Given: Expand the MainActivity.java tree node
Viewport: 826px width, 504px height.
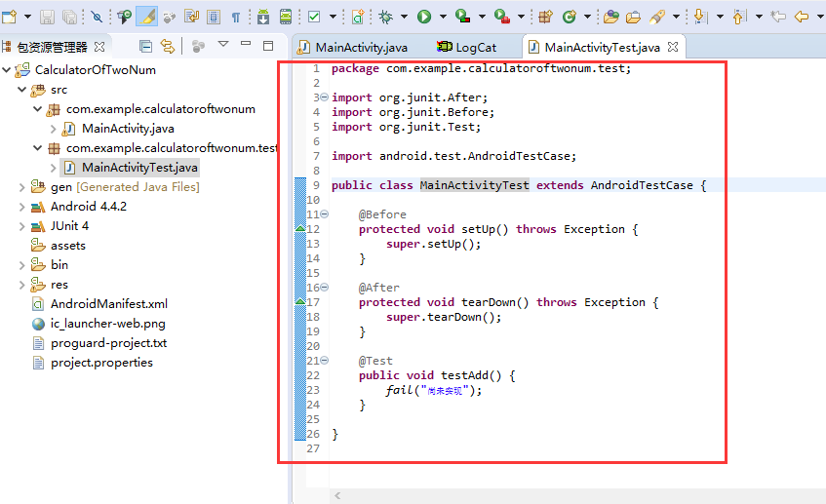Looking at the screenshot, I should tap(53, 129).
